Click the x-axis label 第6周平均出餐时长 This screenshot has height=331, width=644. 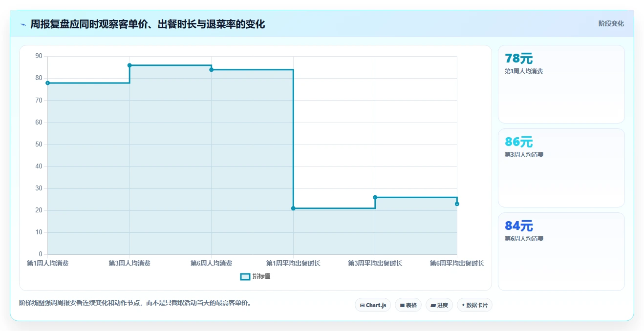(457, 264)
